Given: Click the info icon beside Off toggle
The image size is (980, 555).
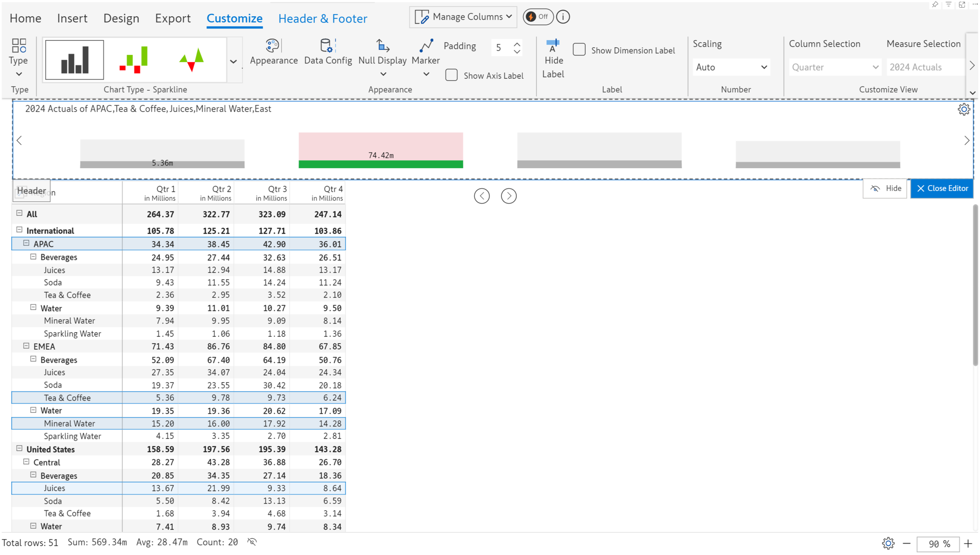Looking at the screenshot, I should (x=563, y=17).
